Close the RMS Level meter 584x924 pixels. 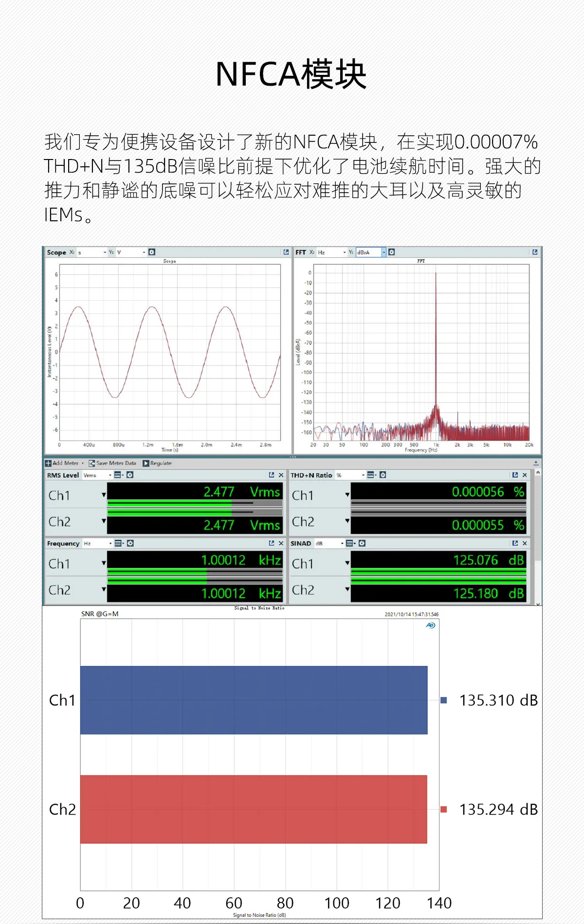281,475
